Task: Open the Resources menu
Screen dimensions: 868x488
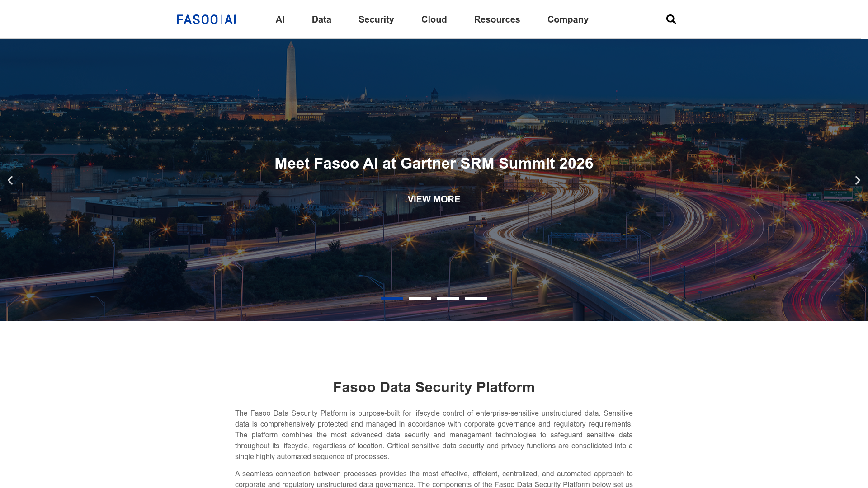Action: coord(497,19)
